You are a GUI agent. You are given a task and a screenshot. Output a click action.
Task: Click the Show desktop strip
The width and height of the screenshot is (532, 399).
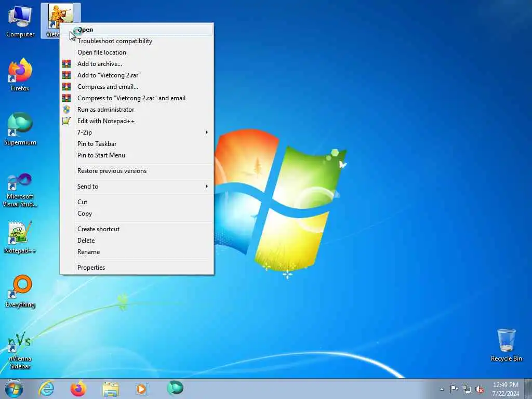coord(528,389)
